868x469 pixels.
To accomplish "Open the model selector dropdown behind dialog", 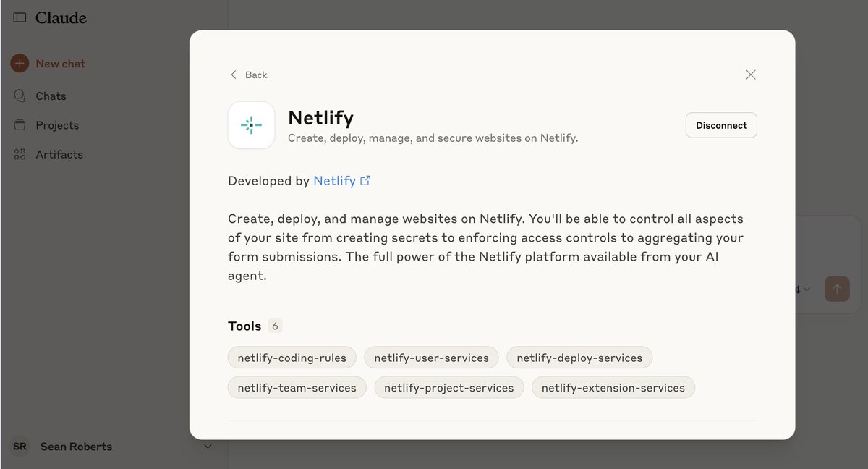I will point(802,290).
